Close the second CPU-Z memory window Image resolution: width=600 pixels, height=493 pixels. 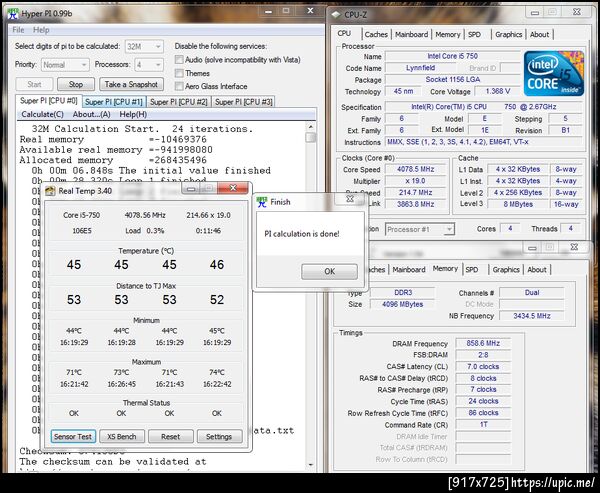pos(574,247)
